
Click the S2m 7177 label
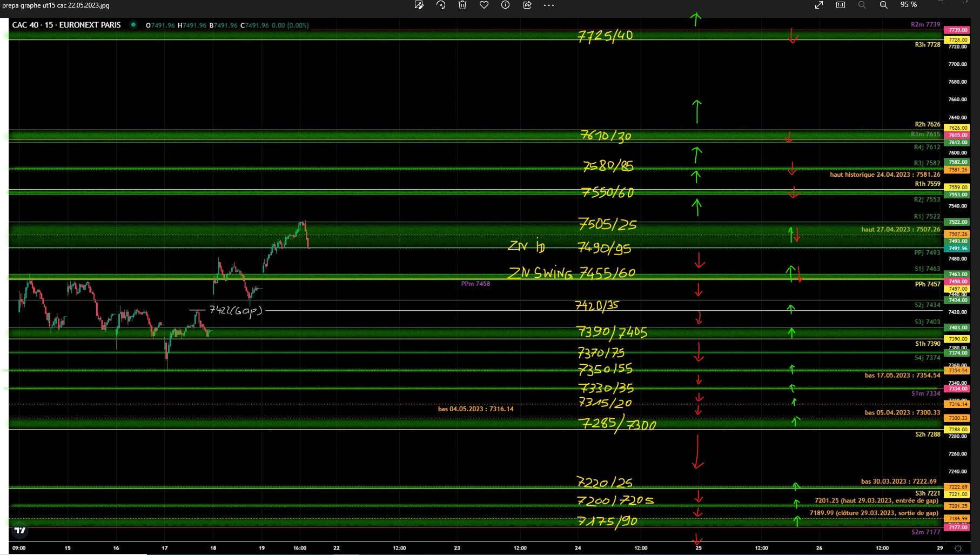pos(926,532)
